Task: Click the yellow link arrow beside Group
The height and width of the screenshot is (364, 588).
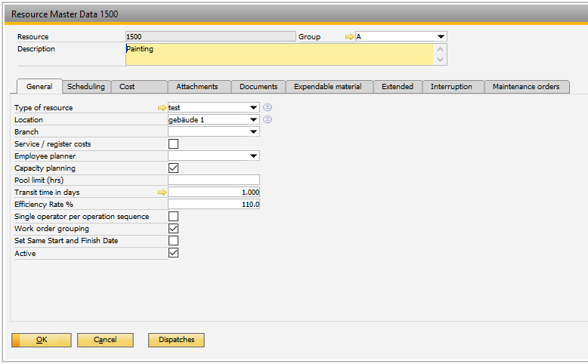Action: click(x=349, y=36)
